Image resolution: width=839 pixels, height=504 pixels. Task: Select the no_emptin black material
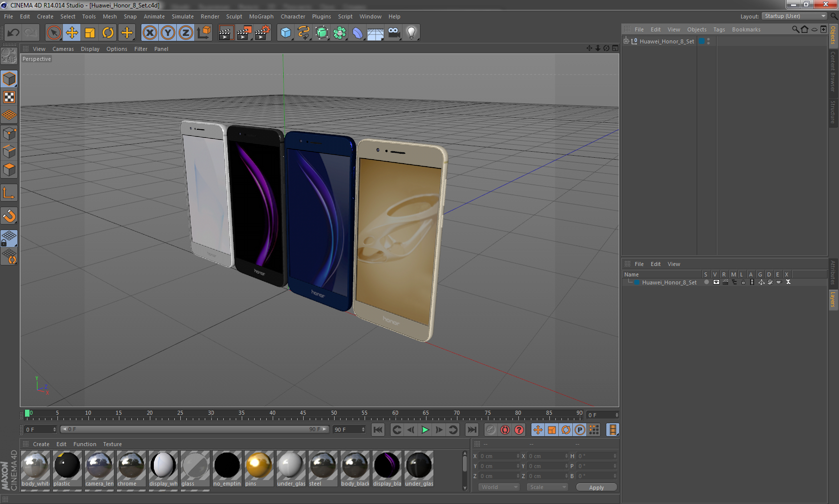click(227, 469)
